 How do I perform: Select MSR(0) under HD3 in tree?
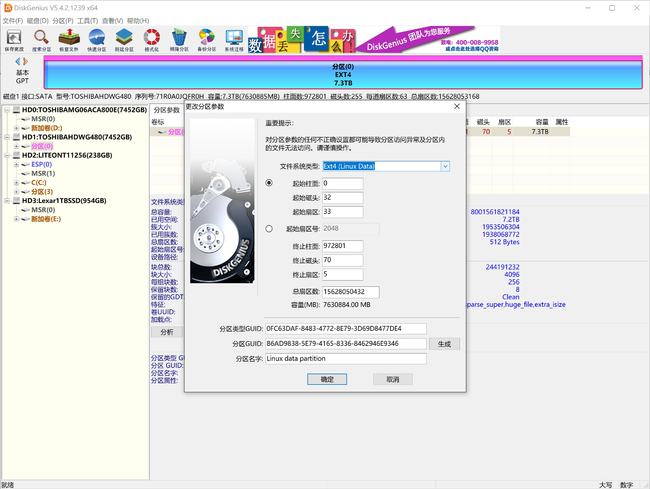tap(43, 210)
